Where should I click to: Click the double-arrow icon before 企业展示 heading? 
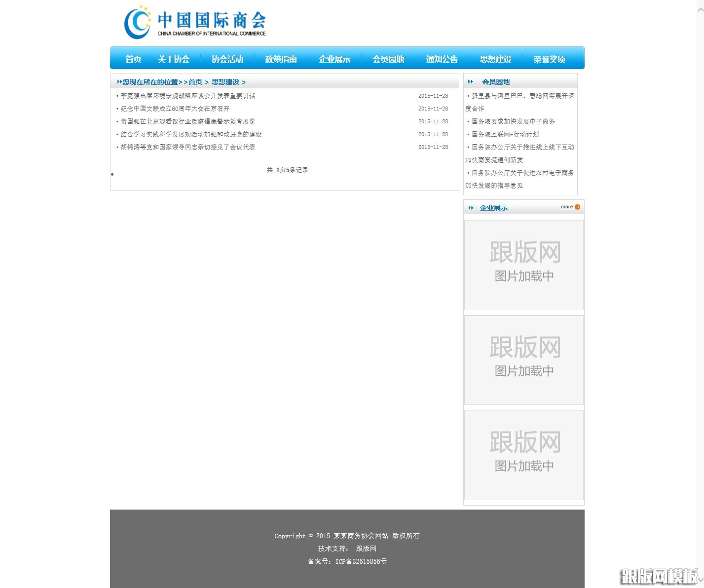click(x=472, y=208)
